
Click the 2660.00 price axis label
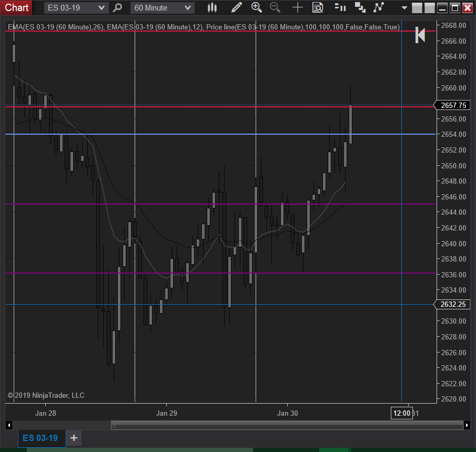[x=453, y=88]
